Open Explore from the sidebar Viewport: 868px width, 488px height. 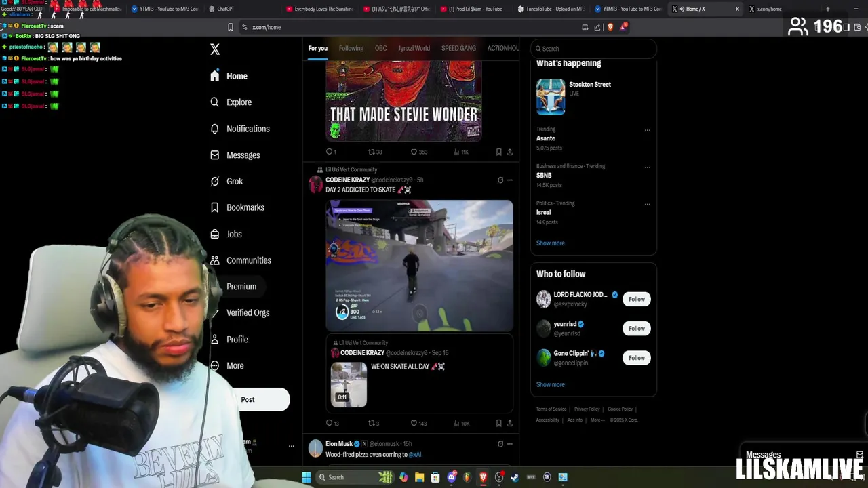tap(231, 102)
